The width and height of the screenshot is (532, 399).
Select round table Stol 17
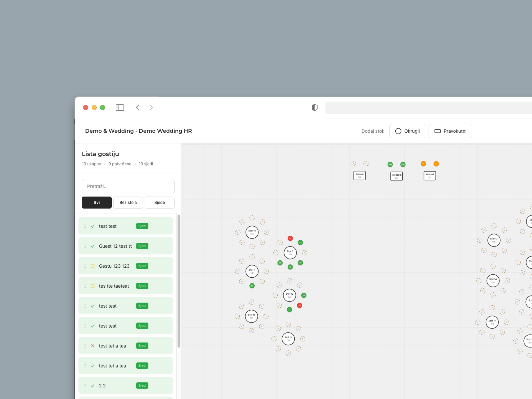pos(492,322)
